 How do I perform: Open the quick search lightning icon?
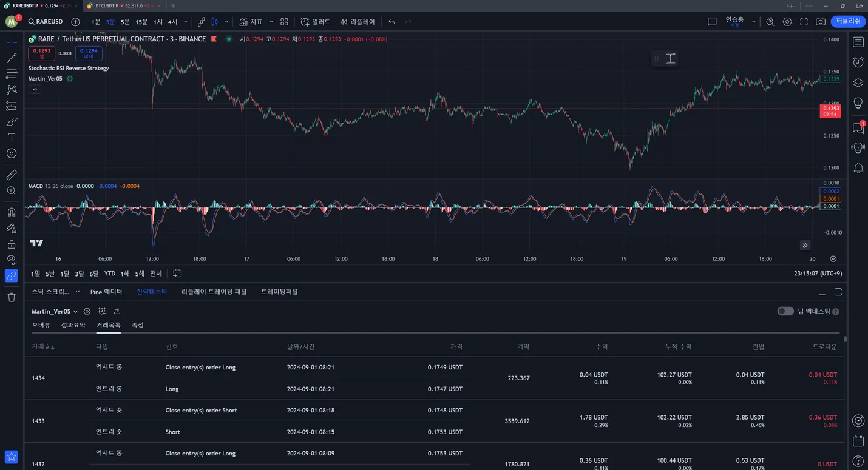770,22
